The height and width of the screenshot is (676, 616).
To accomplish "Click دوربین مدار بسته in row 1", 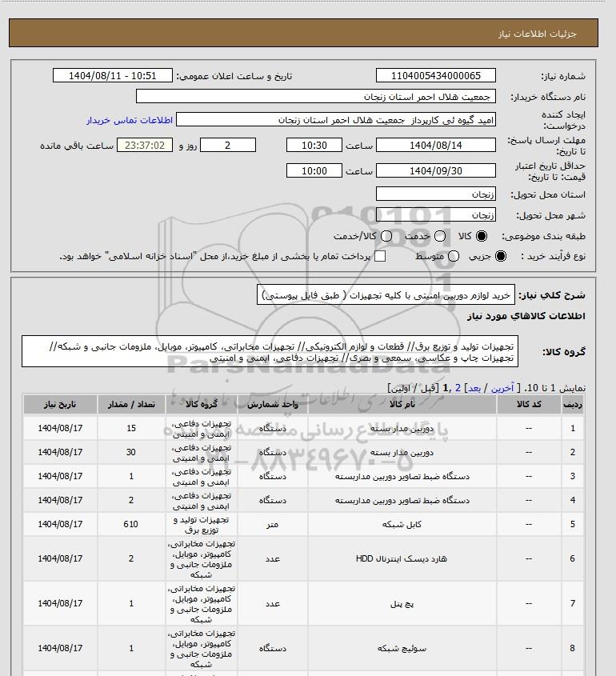I will tap(402, 429).
